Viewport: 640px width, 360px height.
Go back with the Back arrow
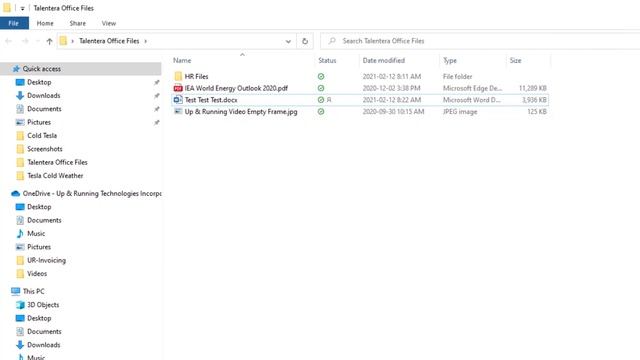pos(9,41)
